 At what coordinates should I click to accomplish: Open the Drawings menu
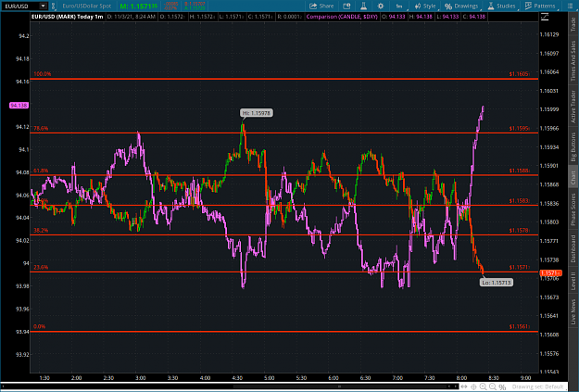[x=461, y=6]
